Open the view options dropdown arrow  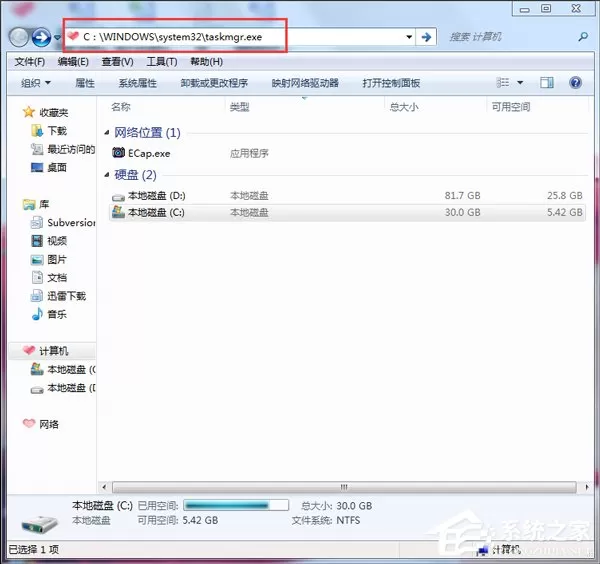click(520, 83)
